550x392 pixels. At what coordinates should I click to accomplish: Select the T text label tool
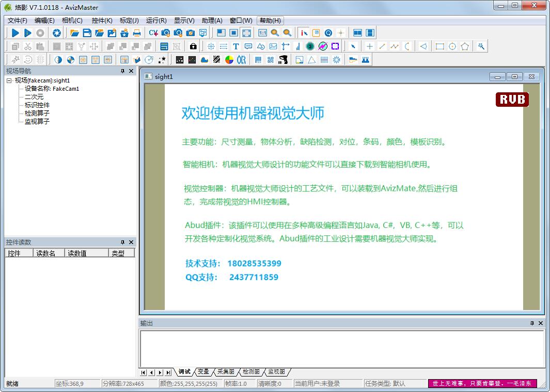pos(235,46)
